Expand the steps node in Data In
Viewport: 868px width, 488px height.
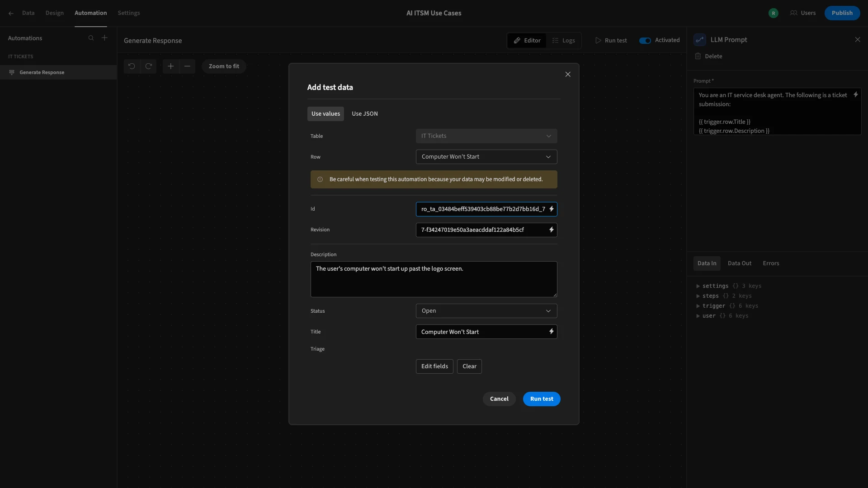point(698,296)
